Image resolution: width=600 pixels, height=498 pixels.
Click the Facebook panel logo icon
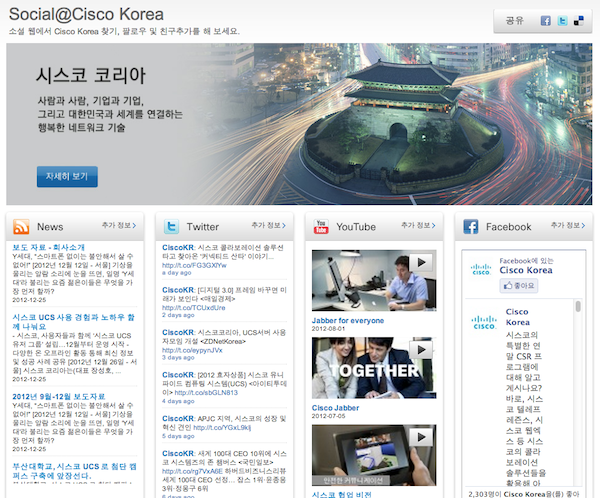[x=471, y=227]
